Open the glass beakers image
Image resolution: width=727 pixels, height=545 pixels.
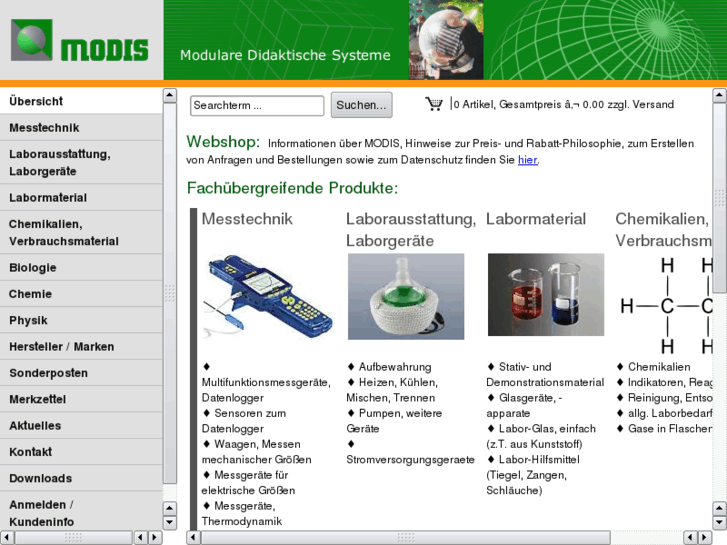point(546,295)
